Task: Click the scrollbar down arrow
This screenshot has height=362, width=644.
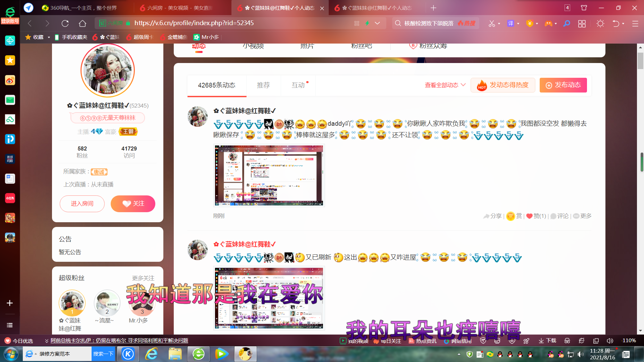Action: pos(641,331)
